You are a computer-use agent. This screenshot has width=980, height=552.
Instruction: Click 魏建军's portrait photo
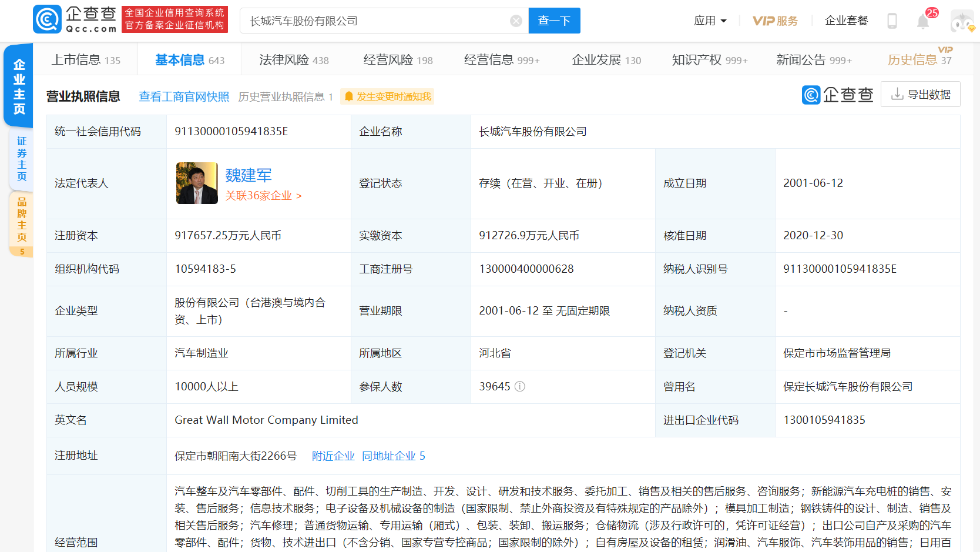click(x=197, y=183)
